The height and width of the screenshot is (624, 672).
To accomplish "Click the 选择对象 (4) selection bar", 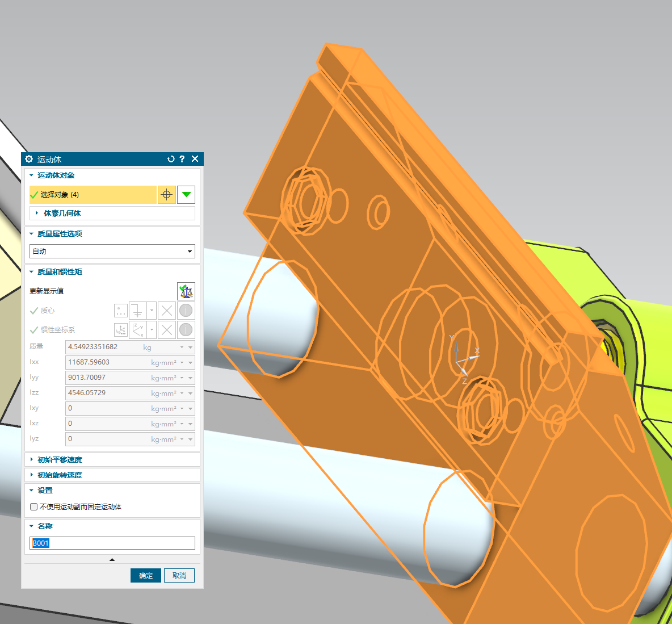I will pyautogui.click(x=93, y=195).
